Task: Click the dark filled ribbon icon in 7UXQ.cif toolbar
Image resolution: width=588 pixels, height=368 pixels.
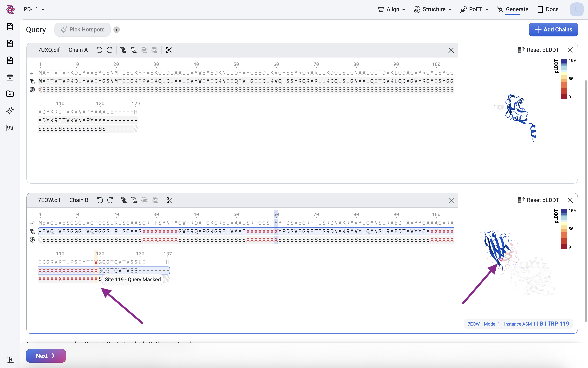Action: point(123,50)
